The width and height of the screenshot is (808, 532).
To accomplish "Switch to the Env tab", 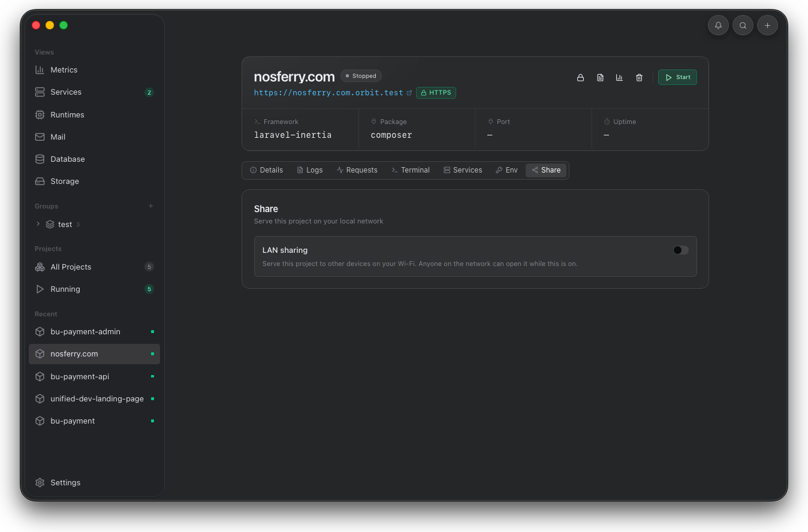I will click(506, 170).
